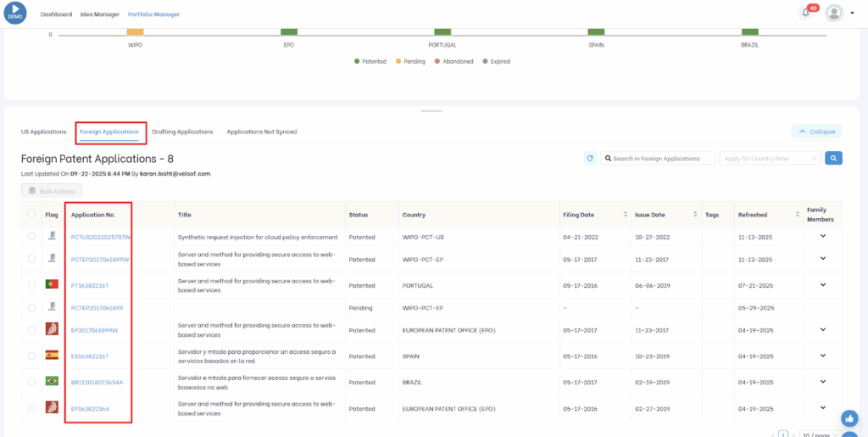This screenshot has height=437, width=868.
Task: Click the blue search magnifier button
Action: 834,158
